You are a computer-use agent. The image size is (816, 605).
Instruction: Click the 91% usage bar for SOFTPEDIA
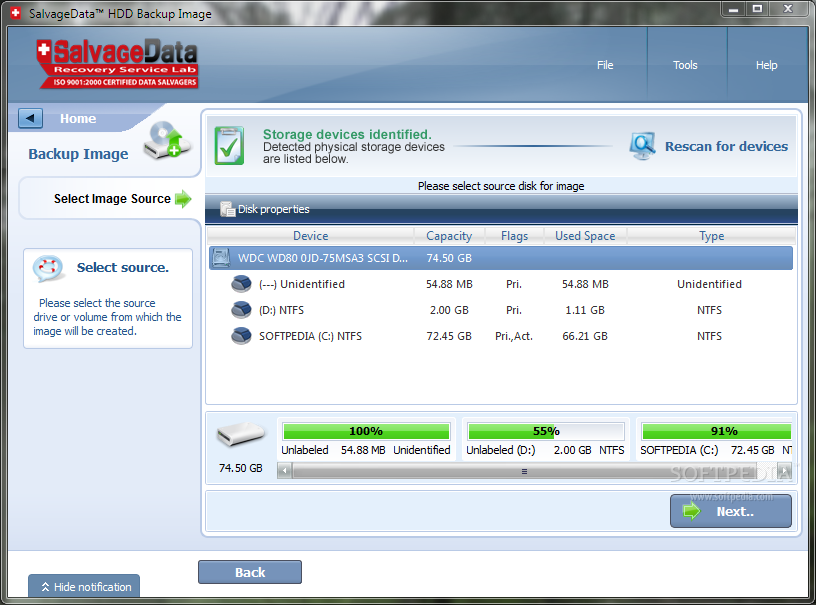[717, 431]
